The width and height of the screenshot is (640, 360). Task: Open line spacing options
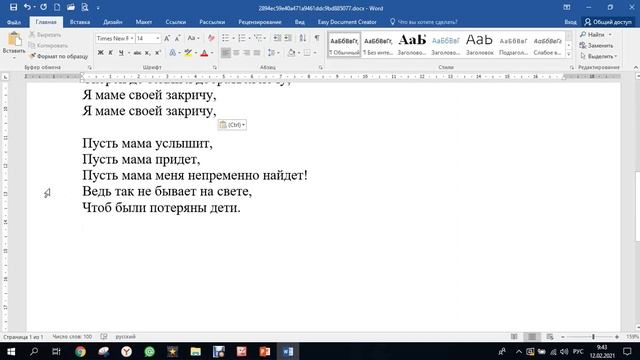(x=272, y=53)
